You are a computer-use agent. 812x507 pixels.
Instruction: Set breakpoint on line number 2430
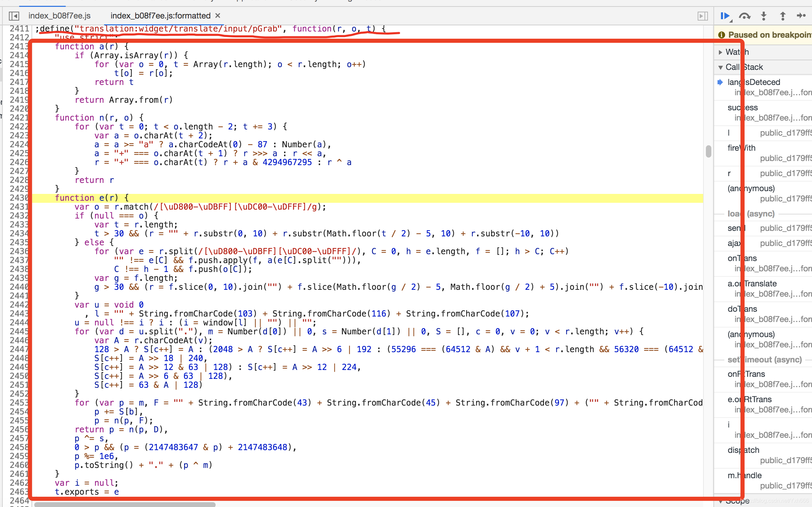pyautogui.click(x=19, y=198)
